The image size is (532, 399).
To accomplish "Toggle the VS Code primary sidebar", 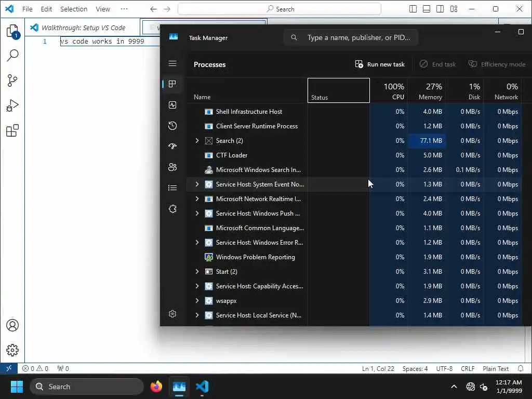I will 413,9.
